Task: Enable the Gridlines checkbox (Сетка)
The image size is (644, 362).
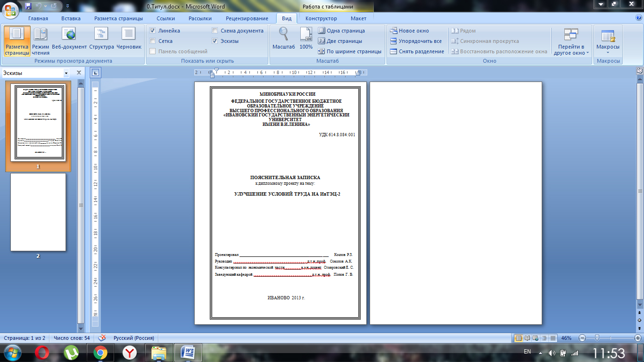Action: 161,41
